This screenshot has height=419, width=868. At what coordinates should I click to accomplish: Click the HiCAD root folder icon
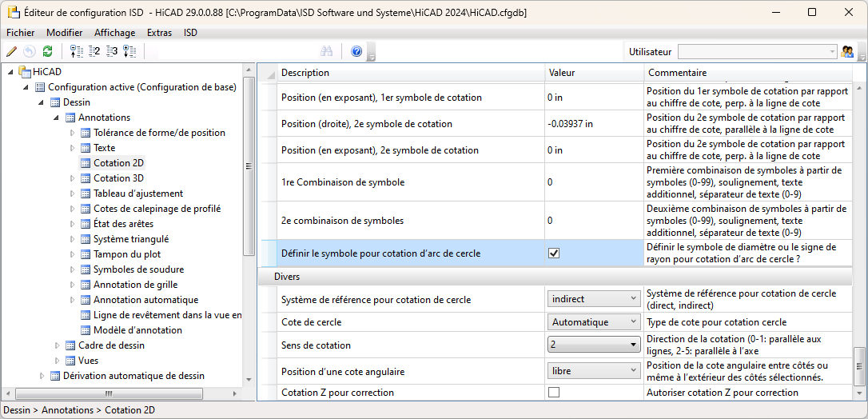pos(24,71)
